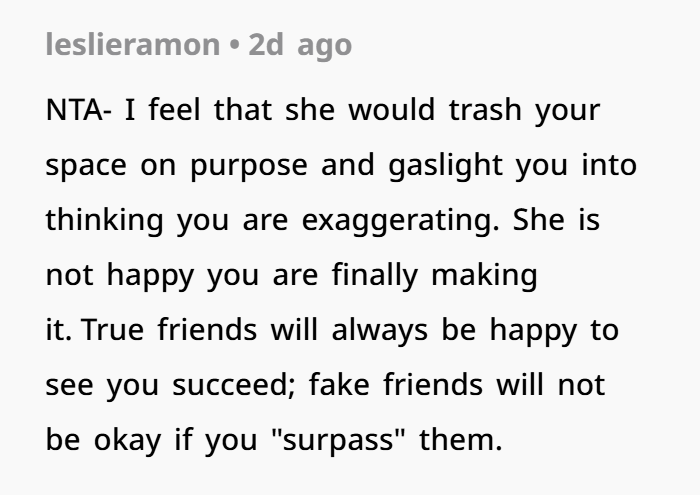
Task: Click the quoted word "surpass"
Action: coord(338,440)
